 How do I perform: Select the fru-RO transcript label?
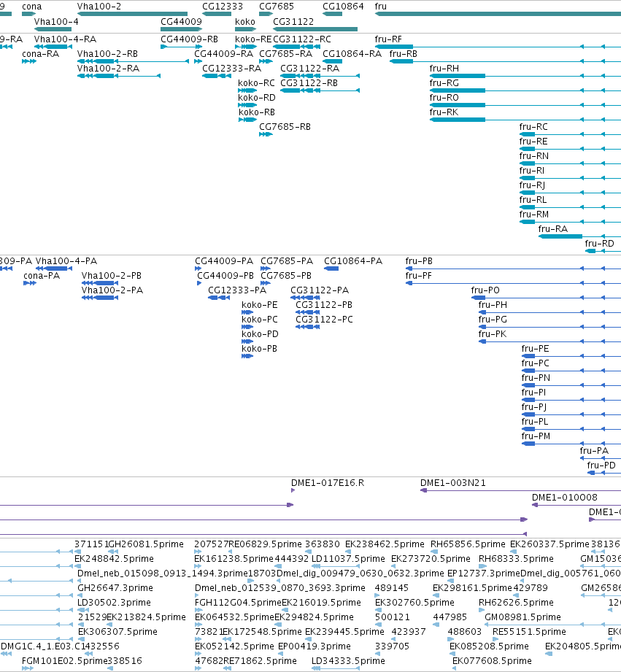[x=444, y=97]
